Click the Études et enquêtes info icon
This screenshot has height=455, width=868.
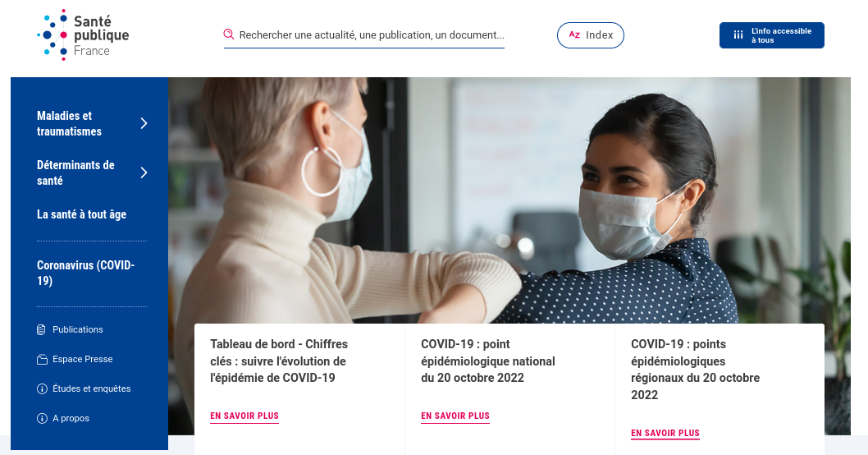point(42,389)
